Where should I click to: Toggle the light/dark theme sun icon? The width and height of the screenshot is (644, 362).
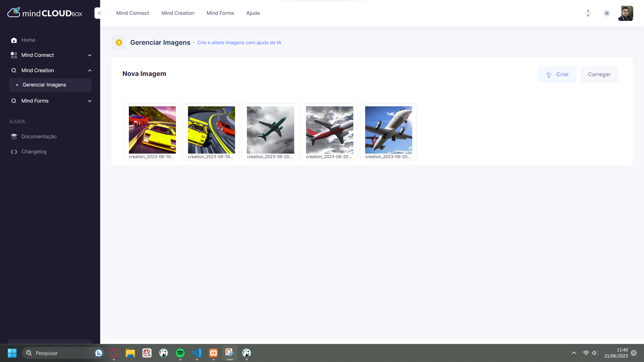[607, 13]
